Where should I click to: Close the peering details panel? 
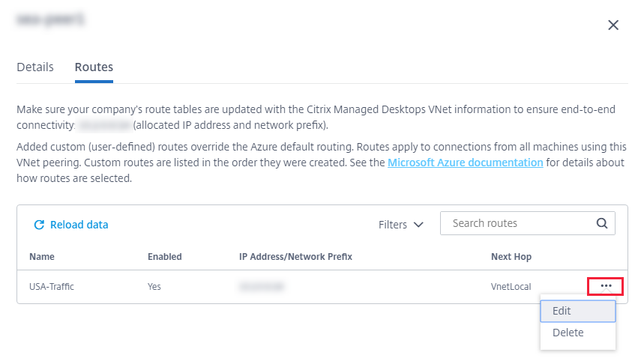tap(613, 25)
